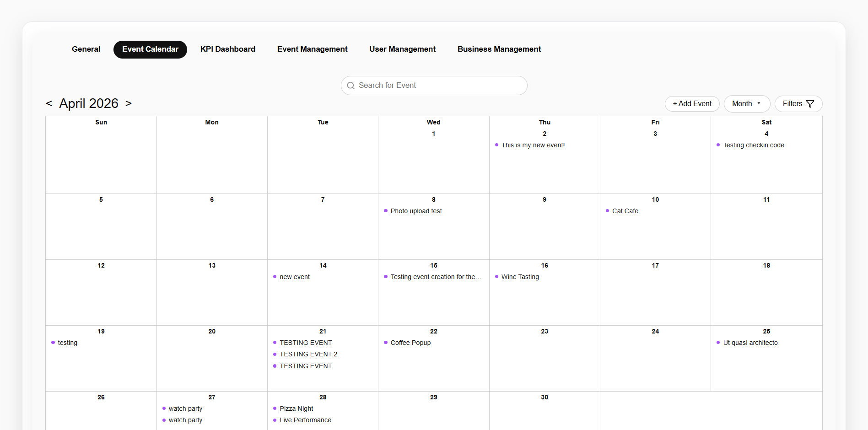Open the Live Performance event

tap(305, 420)
